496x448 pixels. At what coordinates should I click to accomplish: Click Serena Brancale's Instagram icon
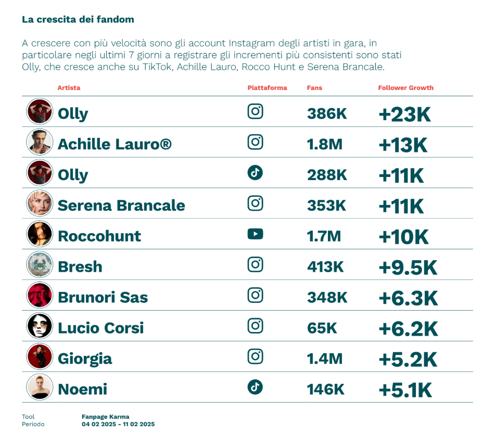[x=255, y=203]
